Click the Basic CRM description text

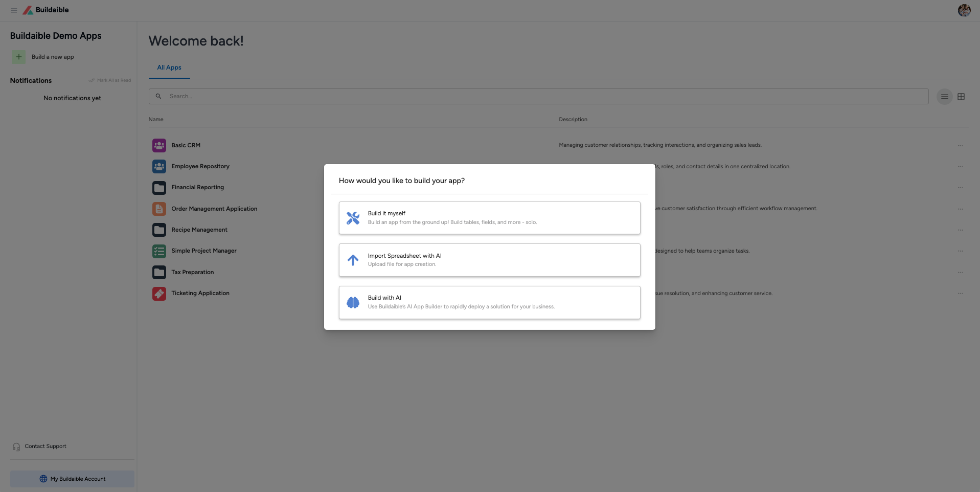pyautogui.click(x=660, y=145)
